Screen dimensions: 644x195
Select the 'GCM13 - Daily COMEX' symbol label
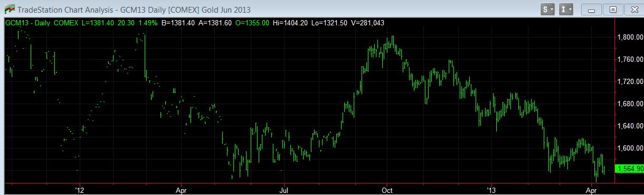pyautogui.click(x=42, y=23)
